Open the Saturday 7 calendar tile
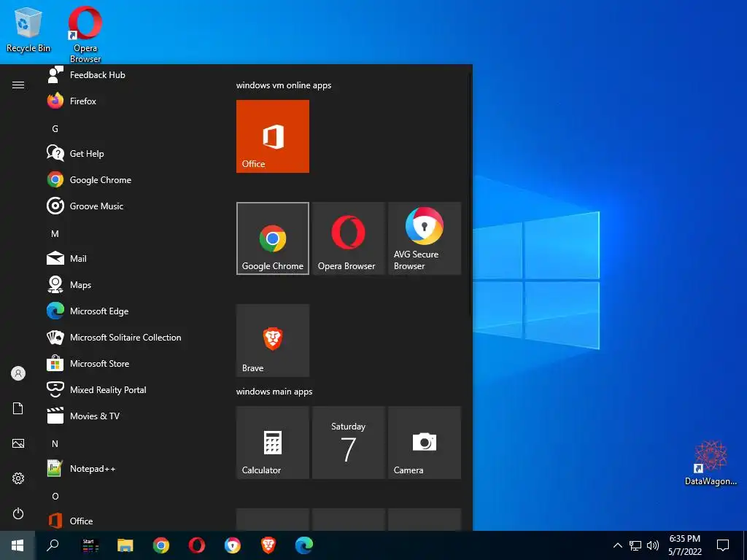 click(x=348, y=443)
